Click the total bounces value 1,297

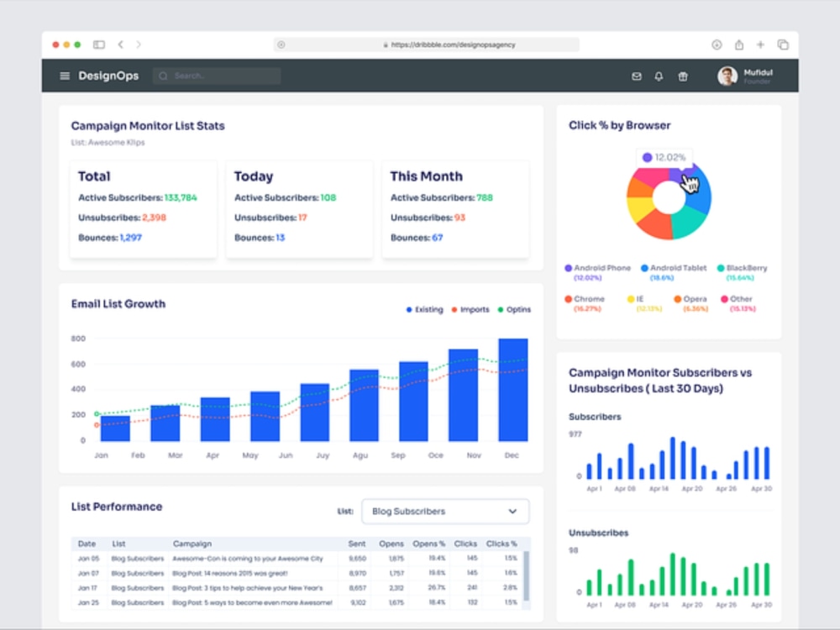pyautogui.click(x=131, y=238)
